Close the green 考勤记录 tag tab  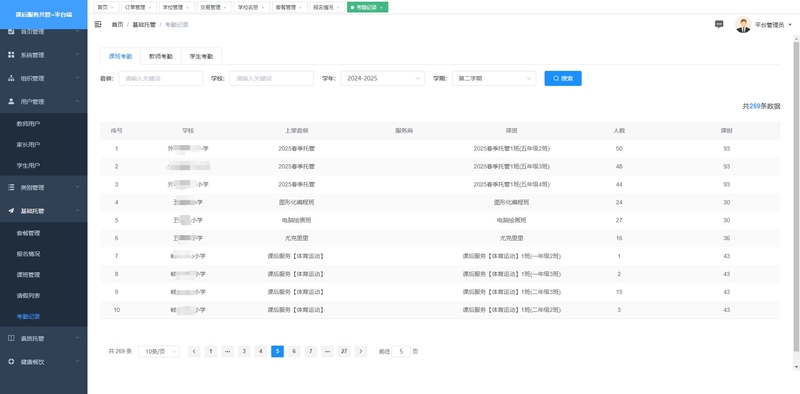[381, 8]
